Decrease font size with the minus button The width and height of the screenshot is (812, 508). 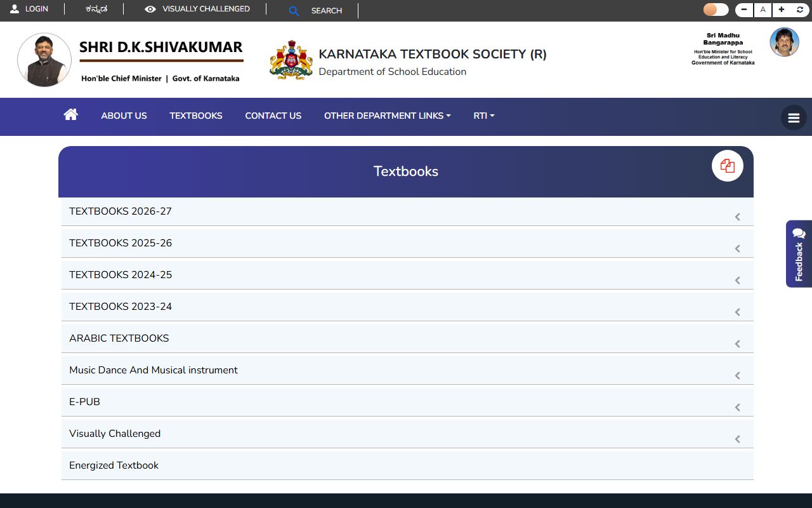744,10
